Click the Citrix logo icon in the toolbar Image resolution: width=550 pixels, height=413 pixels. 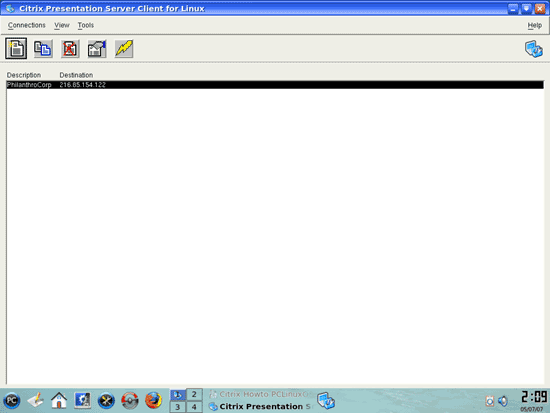pos(534,49)
